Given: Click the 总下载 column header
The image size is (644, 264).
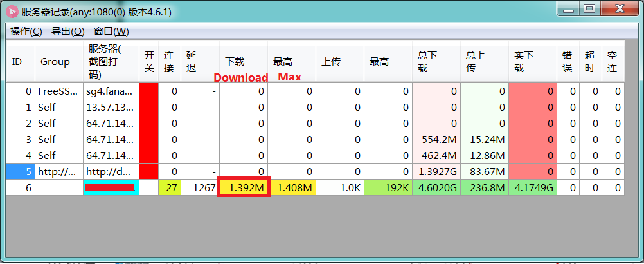Looking at the screenshot, I should pos(436,62).
